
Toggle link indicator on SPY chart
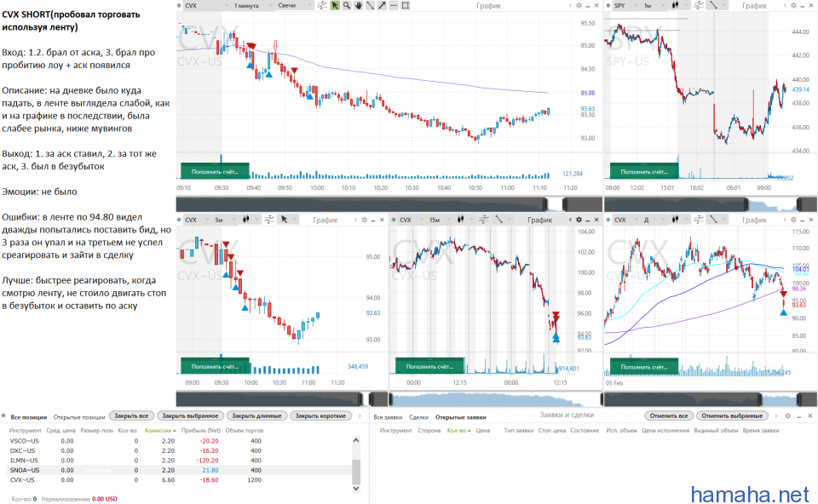[608, 6]
